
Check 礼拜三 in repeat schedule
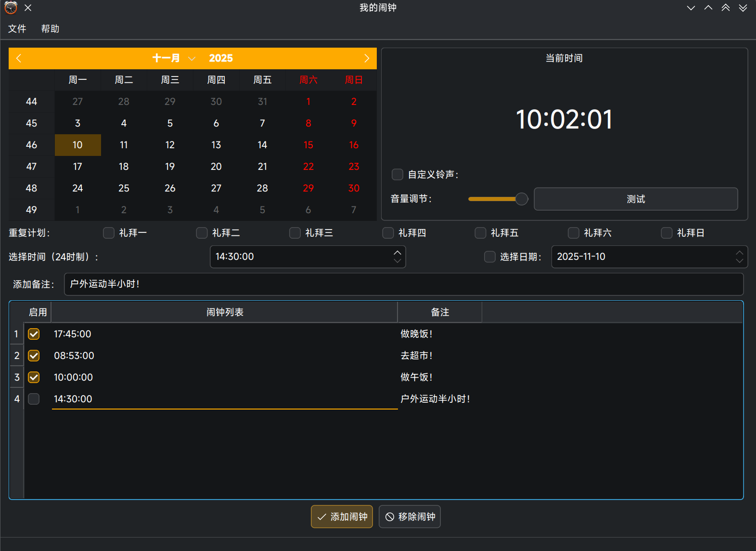pos(295,233)
